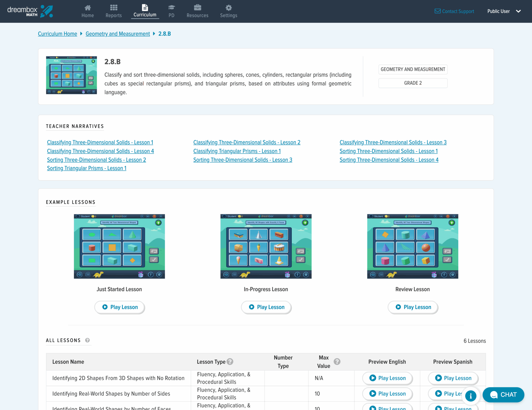Image resolution: width=532 pixels, height=410 pixels.
Task: Open the Home nav icon
Action: click(88, 8)
